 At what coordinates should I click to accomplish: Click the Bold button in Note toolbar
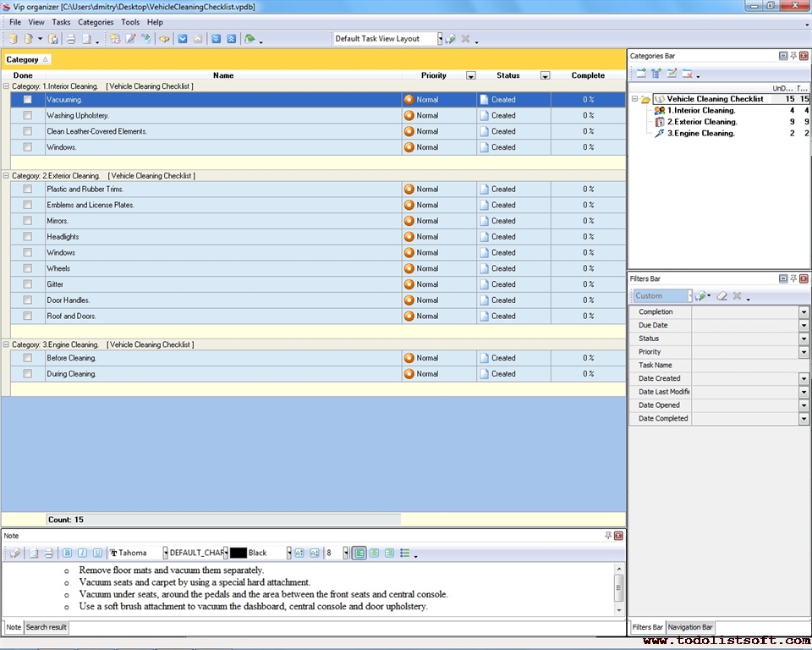(x=68, y=553)
